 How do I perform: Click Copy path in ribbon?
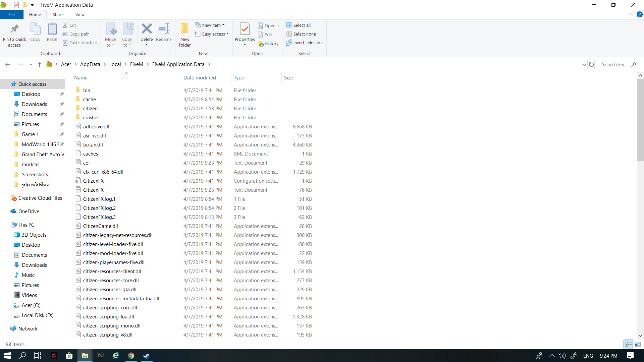[76, 34]
